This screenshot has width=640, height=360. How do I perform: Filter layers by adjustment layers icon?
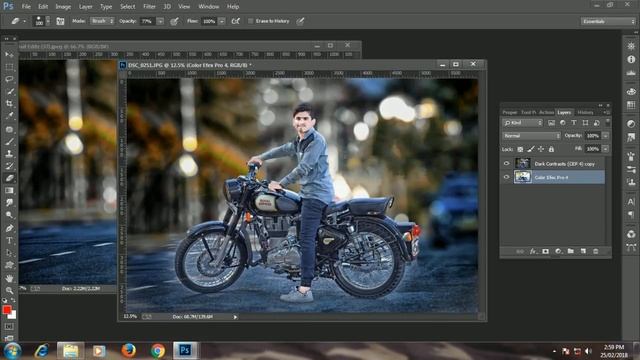563,123
